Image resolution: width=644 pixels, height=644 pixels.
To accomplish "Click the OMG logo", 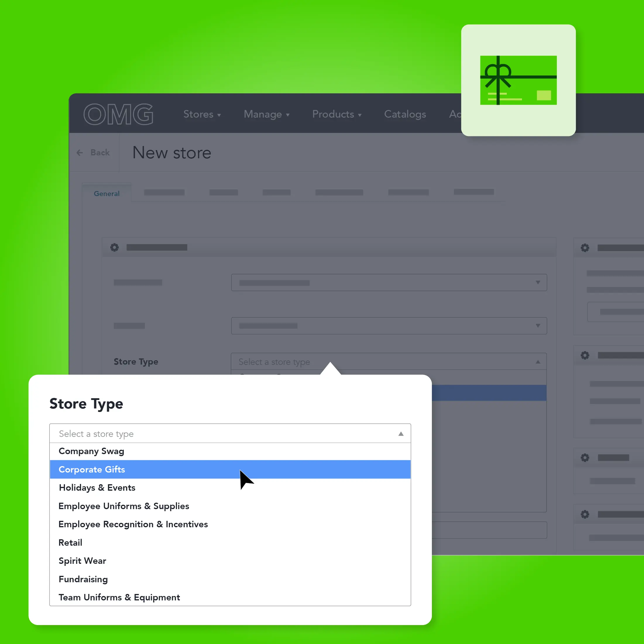I will (x=118, y=114).
